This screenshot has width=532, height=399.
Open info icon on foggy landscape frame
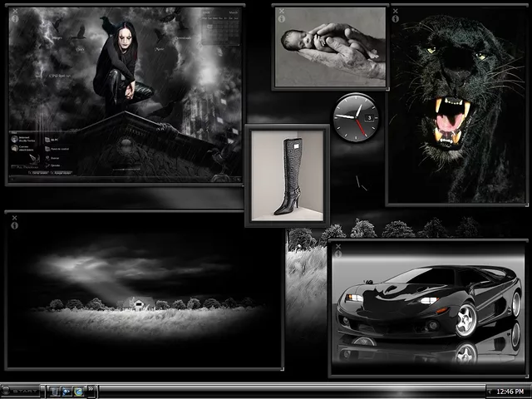point(15,225)
